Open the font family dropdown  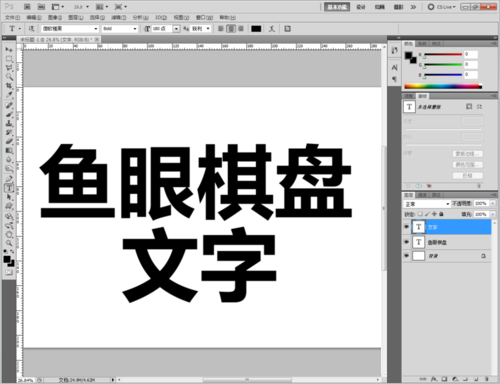(70, 29)
